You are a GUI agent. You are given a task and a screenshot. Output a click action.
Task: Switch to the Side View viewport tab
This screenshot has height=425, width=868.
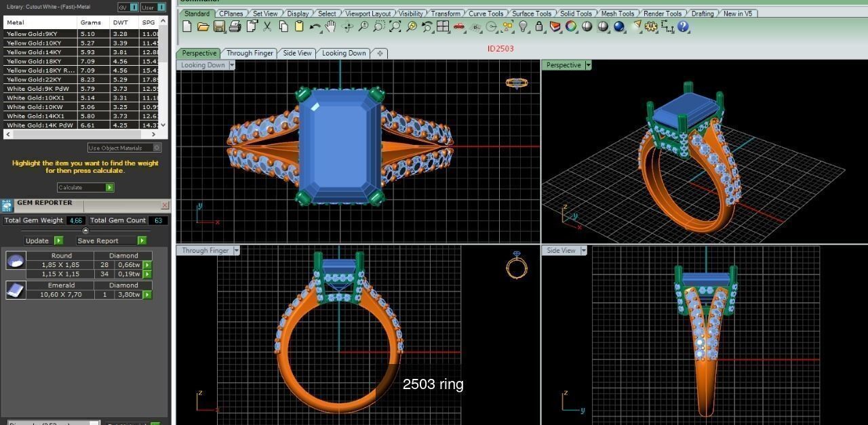pos(297,53)
